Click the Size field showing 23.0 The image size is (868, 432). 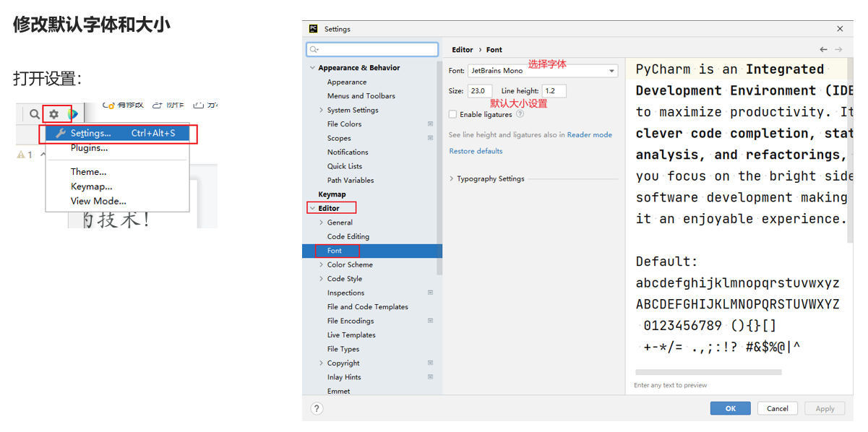pos(479,91)
